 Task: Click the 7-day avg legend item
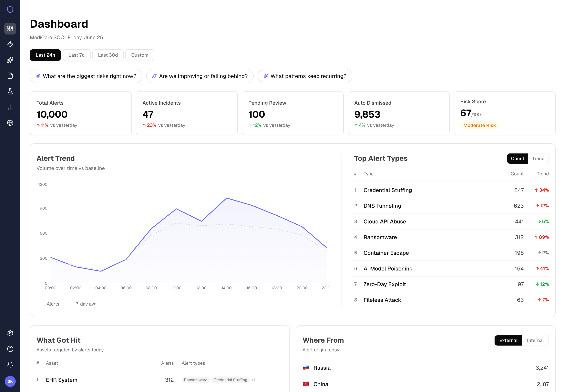[81, 304]
